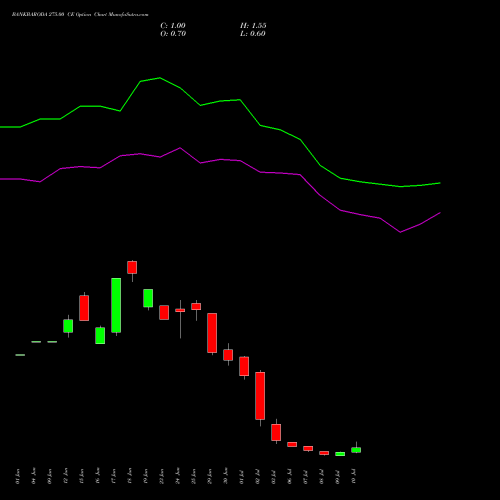Click the 01 Jun date label
Image resolution: width=500 pixels, height=500 pixels.
(x=18, y=476)
